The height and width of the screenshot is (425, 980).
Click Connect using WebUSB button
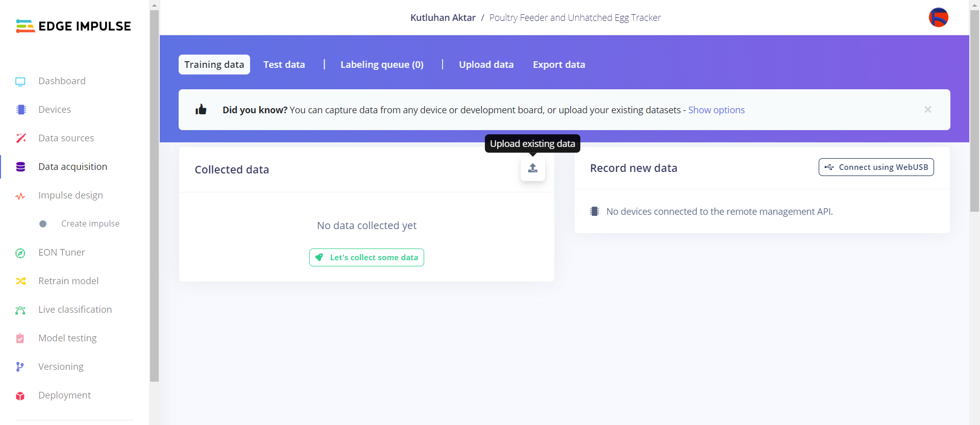tap(876, 167)
